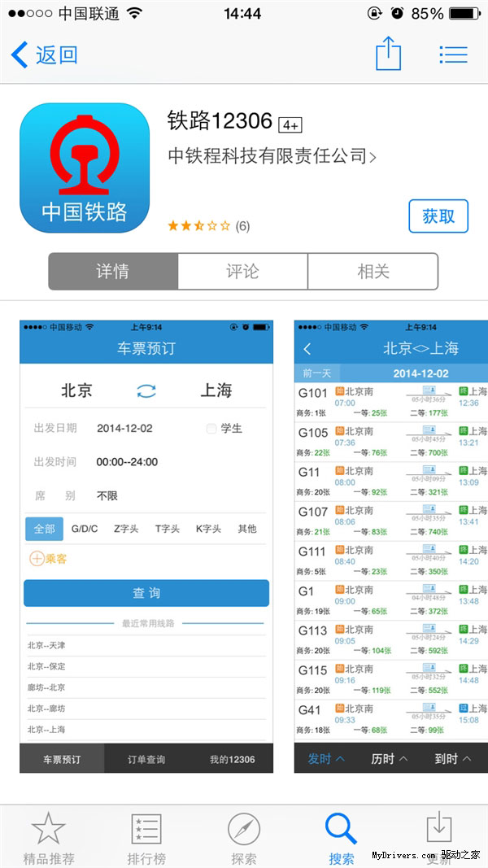The width and height of the screenshot is (488, 868).
Task: Open the 北京<>上海 train list screenshot
Action: 391,545
